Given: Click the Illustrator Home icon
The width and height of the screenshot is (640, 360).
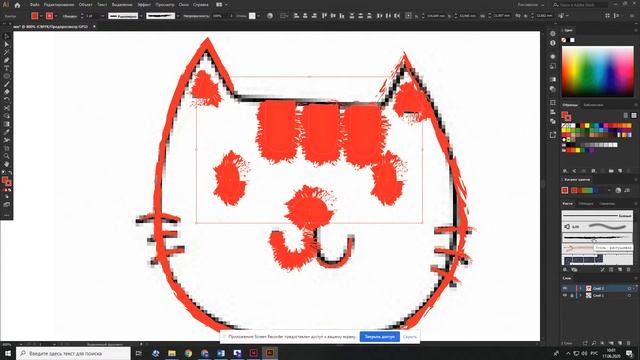Looking at the screenshot, I should (x=17, y=5).
